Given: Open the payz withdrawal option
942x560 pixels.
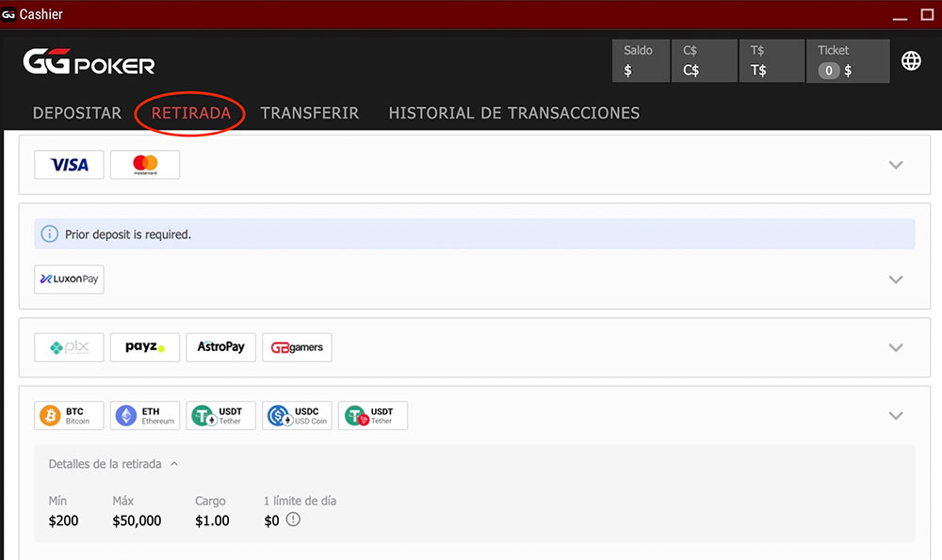Looking at the screenshot, I should [144, 346].
